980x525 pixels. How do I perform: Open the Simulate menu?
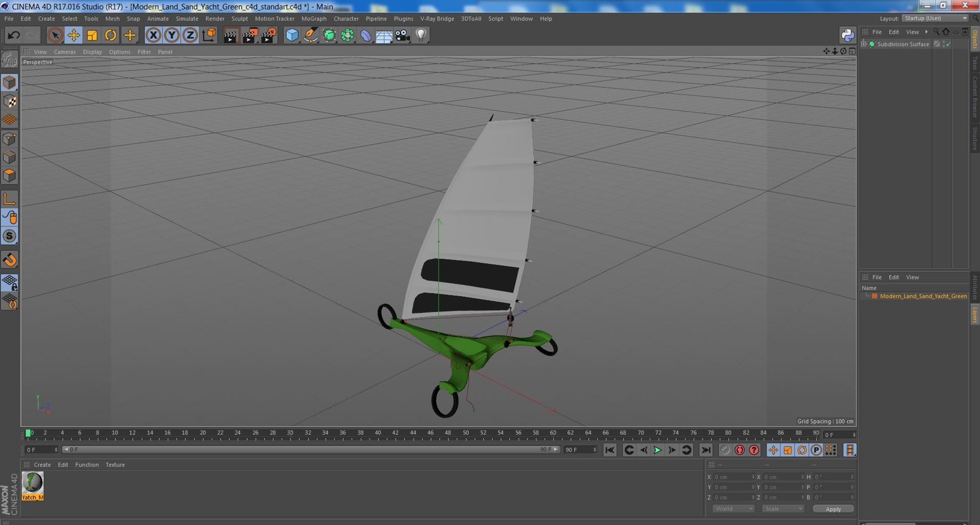[187, 18]
